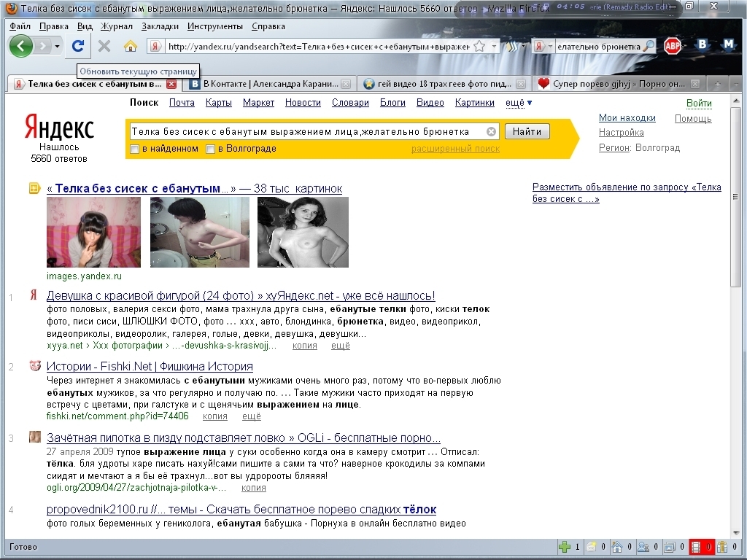Open the Картинки link in the top navigation
Image resolution: width=747 pixels, height=560 pixels.
coord(474,102)
